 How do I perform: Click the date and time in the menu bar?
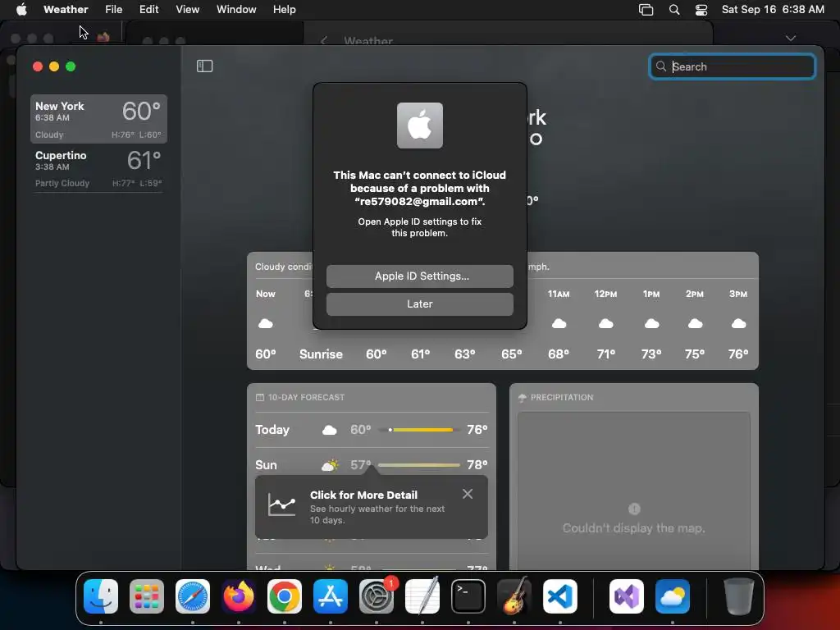pos(773,9)
